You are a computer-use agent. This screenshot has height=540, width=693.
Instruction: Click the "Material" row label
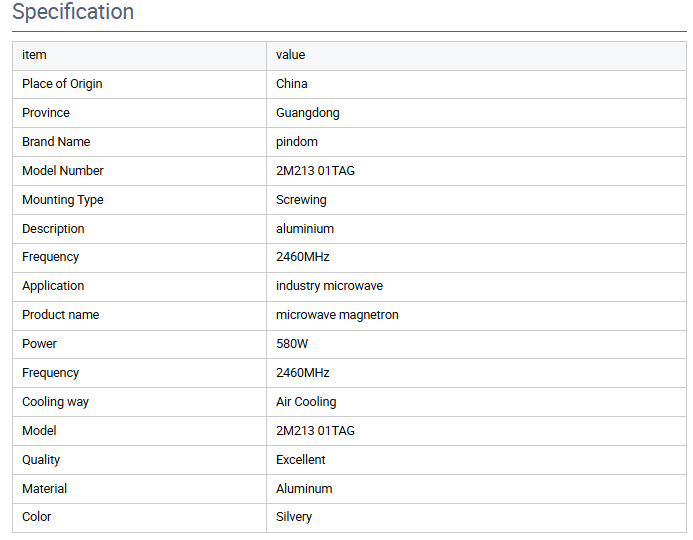point(45,489)
